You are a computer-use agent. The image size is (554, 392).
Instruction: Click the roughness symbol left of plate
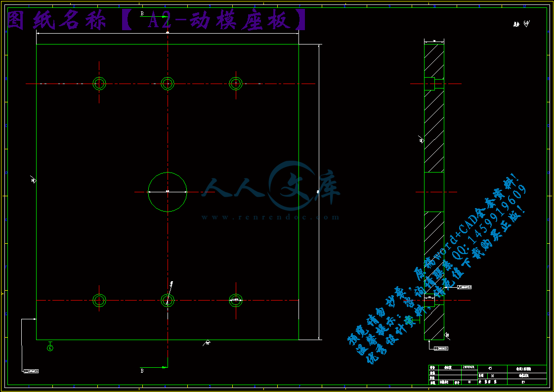pyautogui.click(x=33, y=180)
